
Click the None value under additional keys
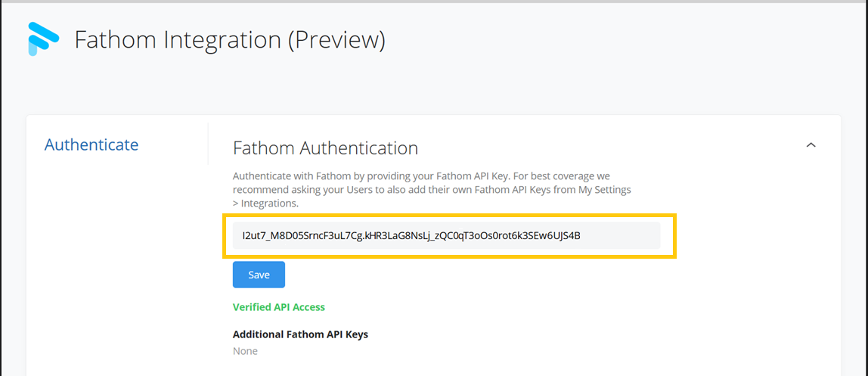pos(245,351)
